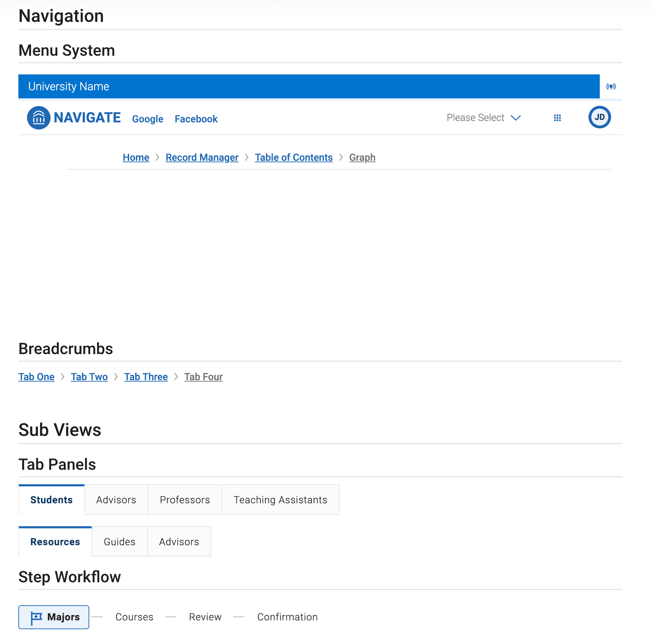The width and height of the screenshot is (652, 644).
Task: Select the Students tab
Action: [x=52, y=500]
